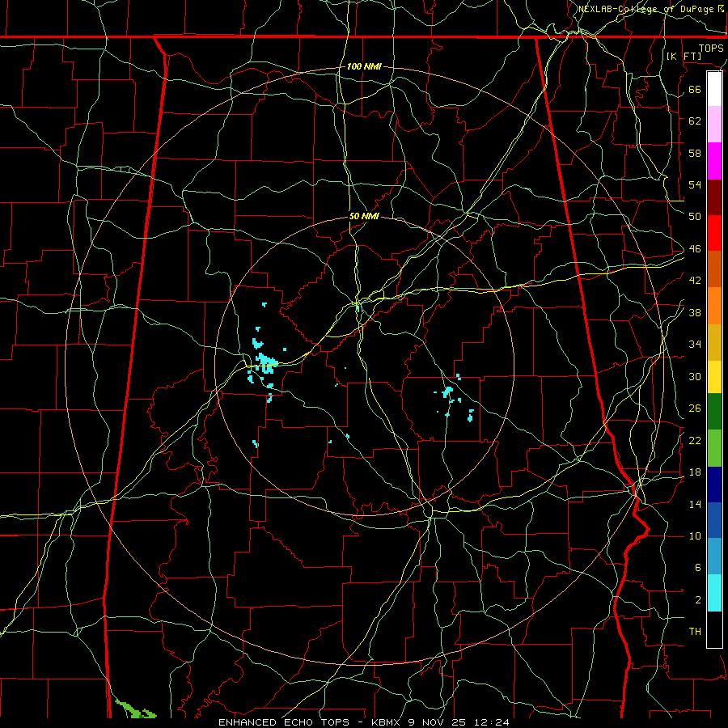Click the "TH" legend label
The image size is (728, 728).
(x=695, y=632)
